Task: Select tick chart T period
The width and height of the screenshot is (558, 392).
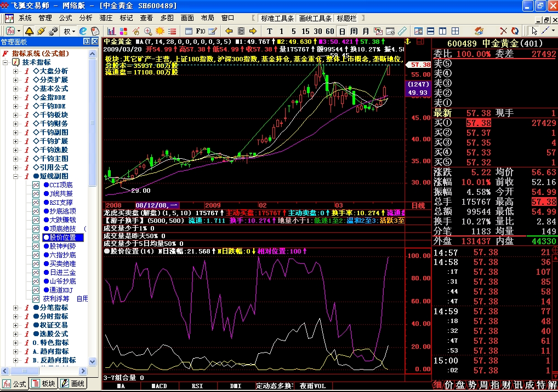Action: [269, 31]
